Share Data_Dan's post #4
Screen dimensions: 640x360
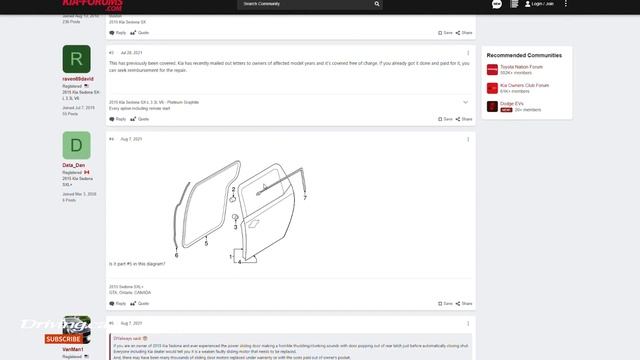tap(464, 304)
